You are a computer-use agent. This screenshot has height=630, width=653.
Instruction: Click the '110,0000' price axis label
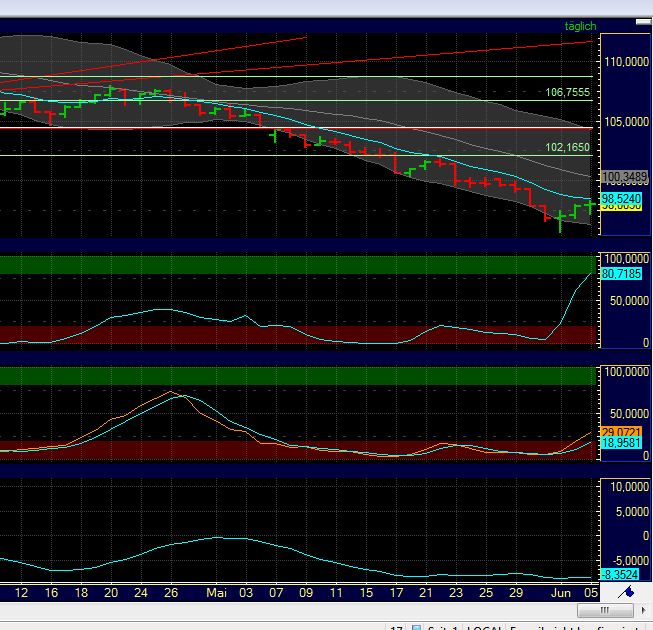[x=626, y=62]
